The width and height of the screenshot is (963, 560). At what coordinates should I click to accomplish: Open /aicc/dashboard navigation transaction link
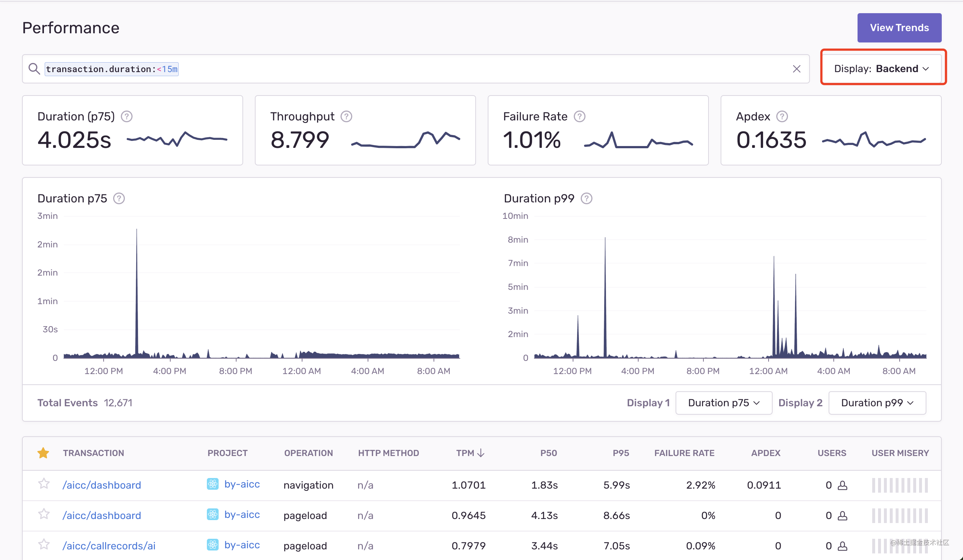[102, 485]
